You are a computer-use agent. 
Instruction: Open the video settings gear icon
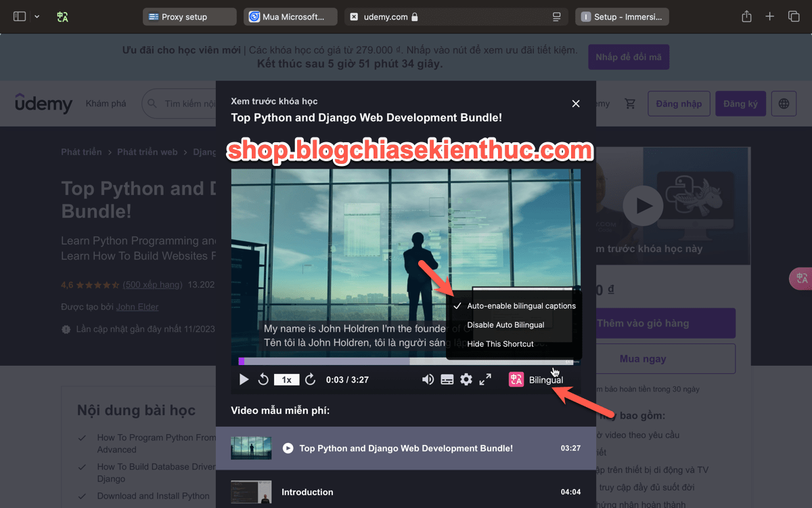point(466,379)
